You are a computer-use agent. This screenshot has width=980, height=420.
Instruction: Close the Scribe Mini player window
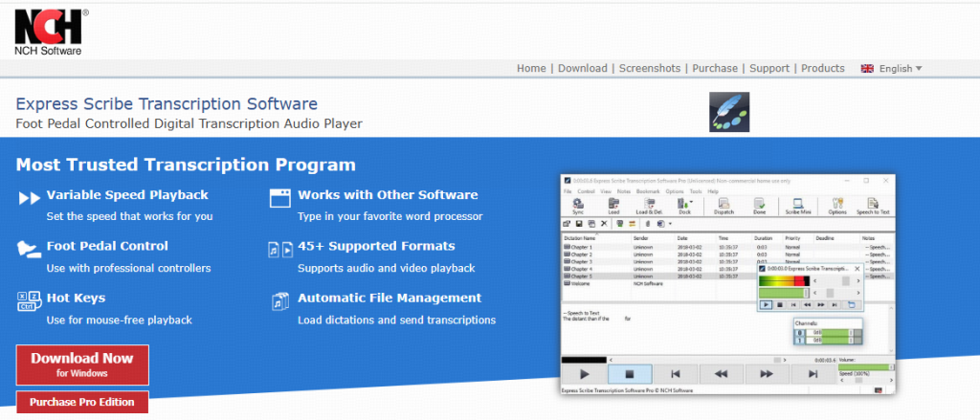[857, 269]
